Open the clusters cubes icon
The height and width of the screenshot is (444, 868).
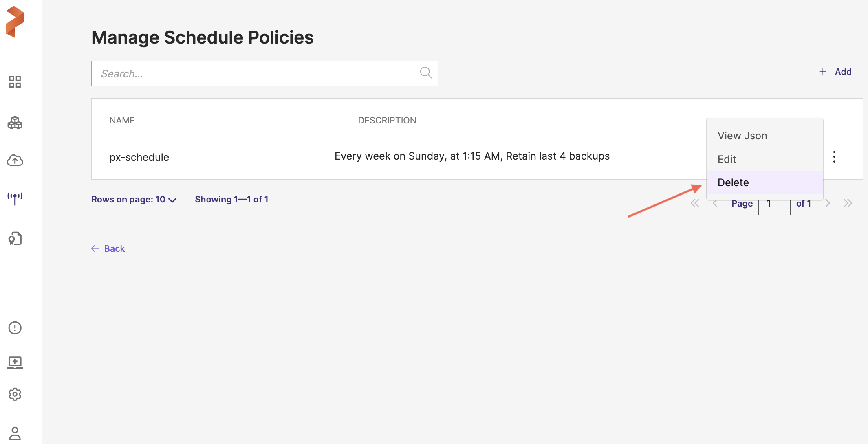[x=15, y=123]
